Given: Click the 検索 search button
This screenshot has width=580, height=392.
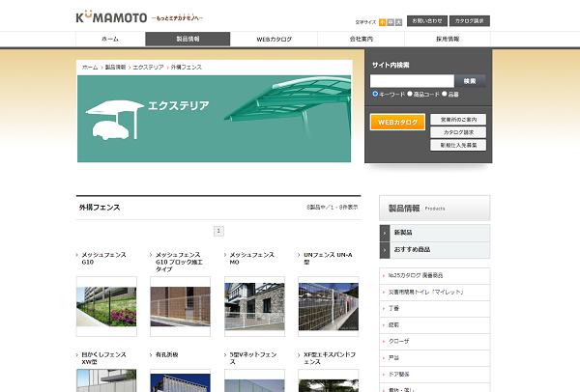Looking at the screenshot, I should point(470,81).
